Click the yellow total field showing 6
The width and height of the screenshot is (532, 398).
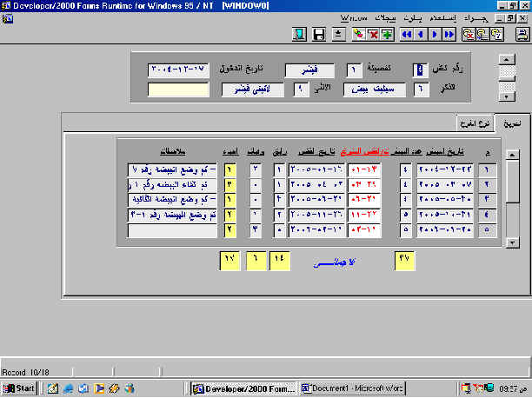click(x=256, y=261)
